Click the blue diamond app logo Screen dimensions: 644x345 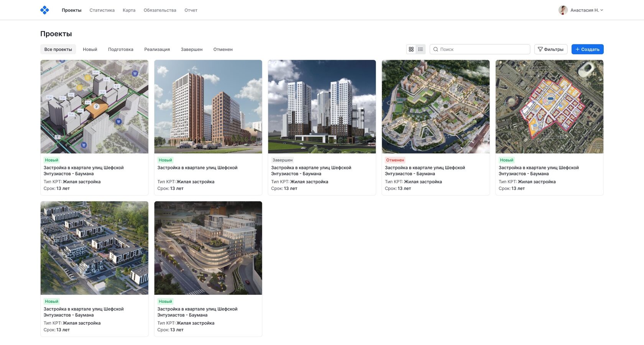44,10
